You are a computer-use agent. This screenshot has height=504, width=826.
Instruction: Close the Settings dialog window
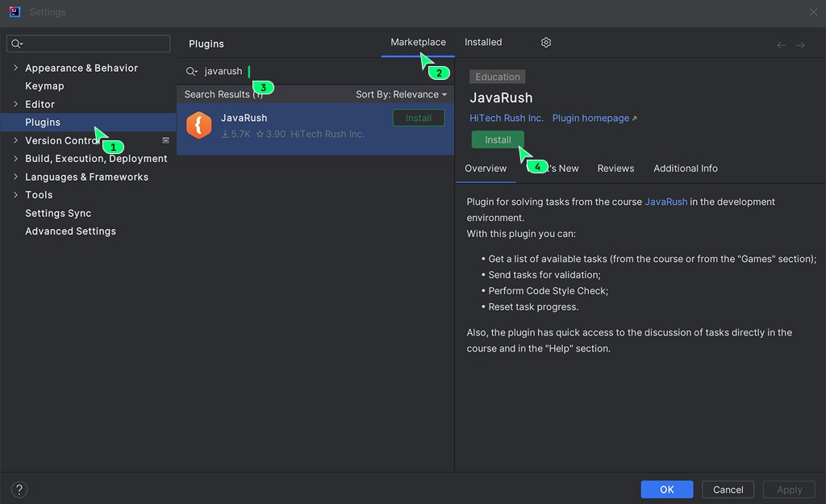[812, 12]
